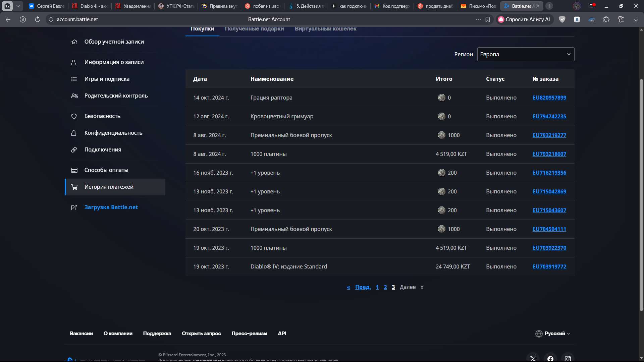Open the browser extensions puzzle icon

click(x=606, y=19)
